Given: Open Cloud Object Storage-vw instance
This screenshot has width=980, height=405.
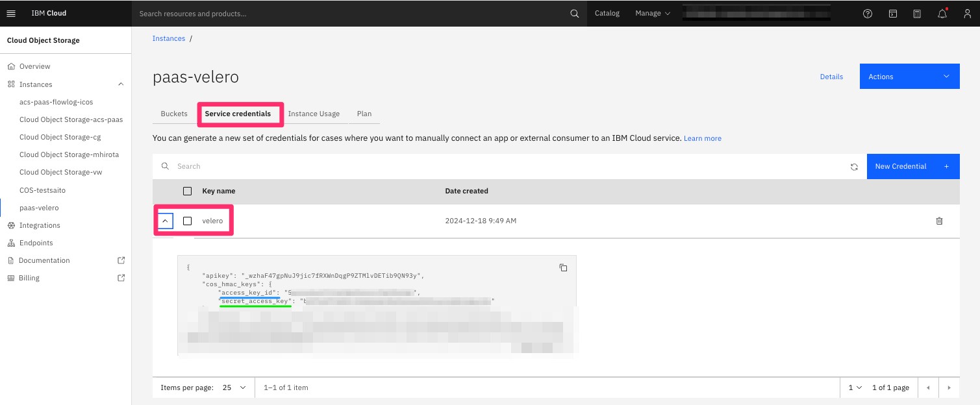Looking at the screenshot, I should (60, 172).
